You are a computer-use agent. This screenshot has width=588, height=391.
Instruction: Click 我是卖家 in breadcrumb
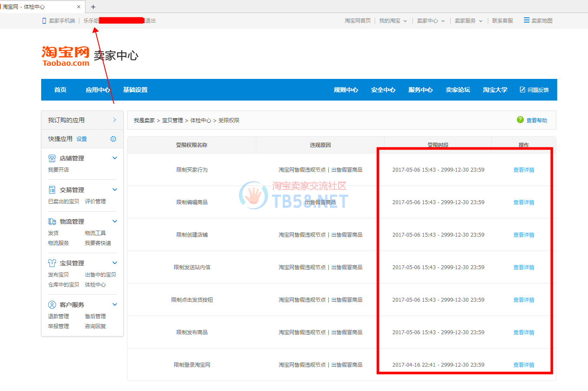pos(144,121)
